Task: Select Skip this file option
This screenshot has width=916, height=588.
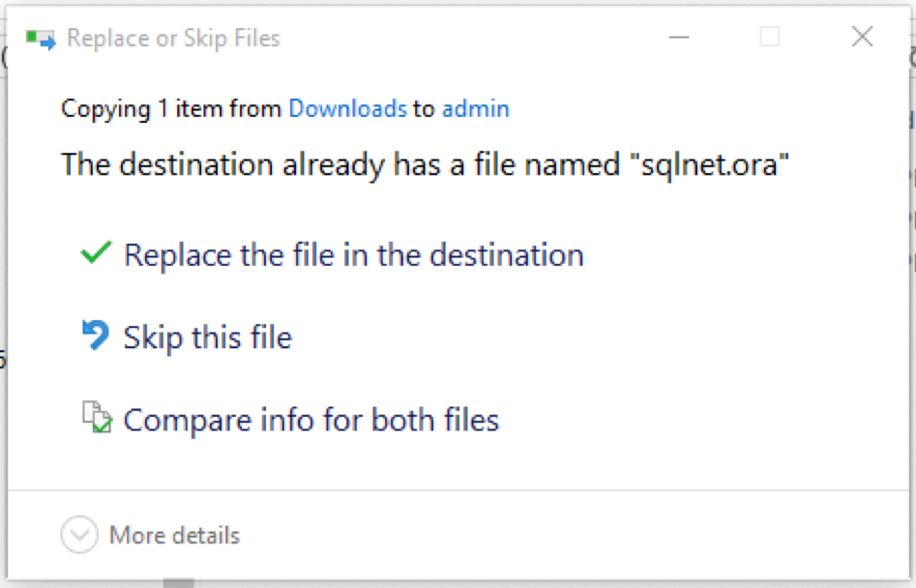Action: pyautogui.click(x=207, y=338)
